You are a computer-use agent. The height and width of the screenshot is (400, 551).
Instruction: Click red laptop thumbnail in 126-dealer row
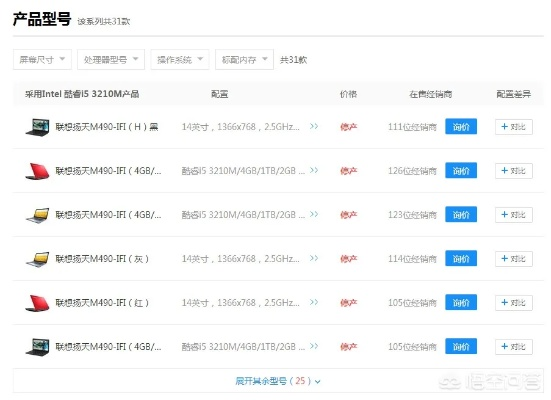(x=37, y=171)
